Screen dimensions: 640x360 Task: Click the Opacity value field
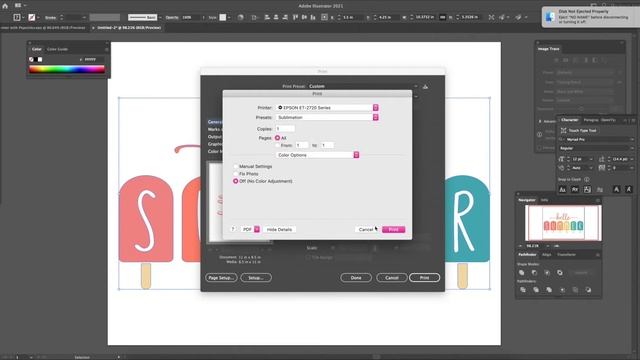[x=190, y=18]
